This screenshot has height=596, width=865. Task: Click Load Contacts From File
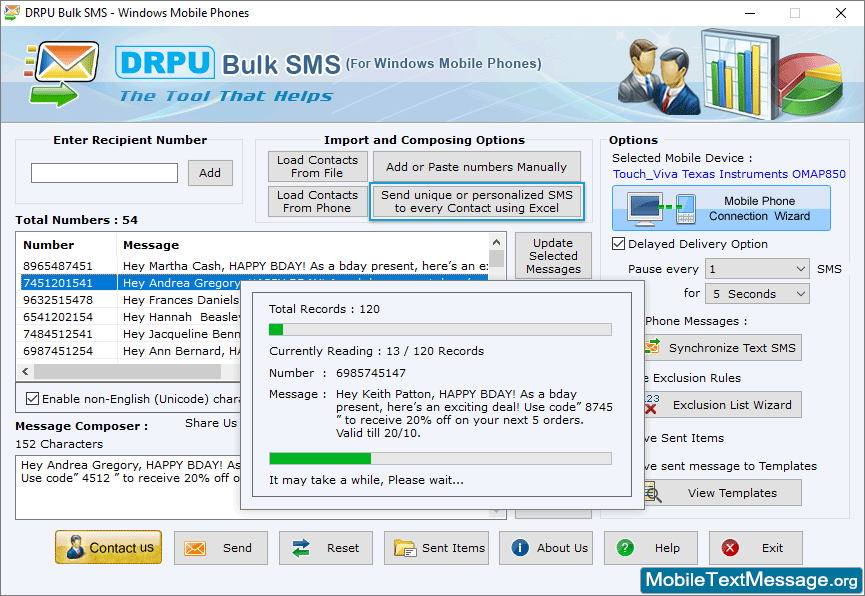(x=318, y=166)
